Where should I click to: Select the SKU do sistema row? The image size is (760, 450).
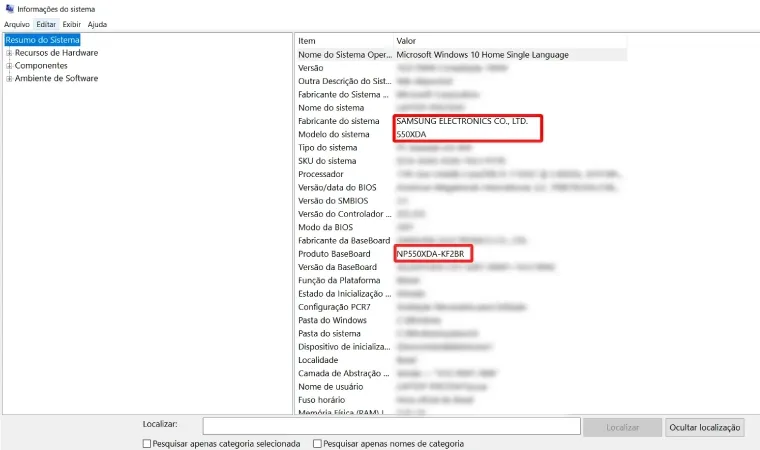[x=461, y=161]
